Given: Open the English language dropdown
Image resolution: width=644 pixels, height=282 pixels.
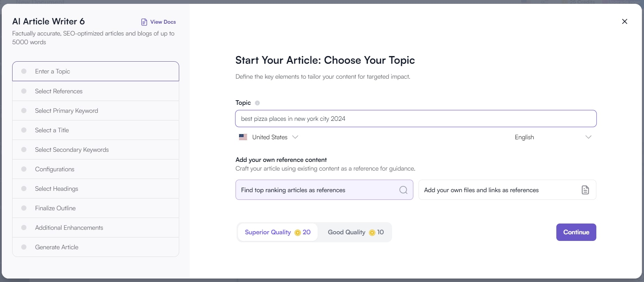Looking at the screenshot, I should [553, 137].
